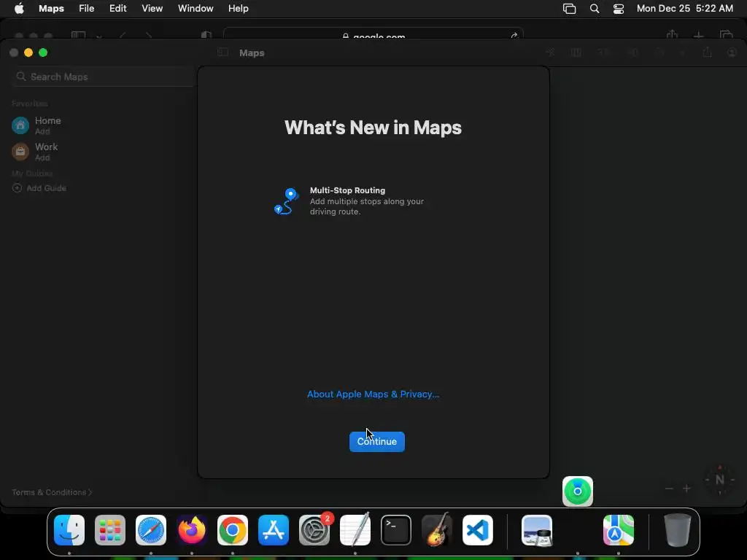Click the compass N control
The image size is (747, 560).
pos(720,480)
